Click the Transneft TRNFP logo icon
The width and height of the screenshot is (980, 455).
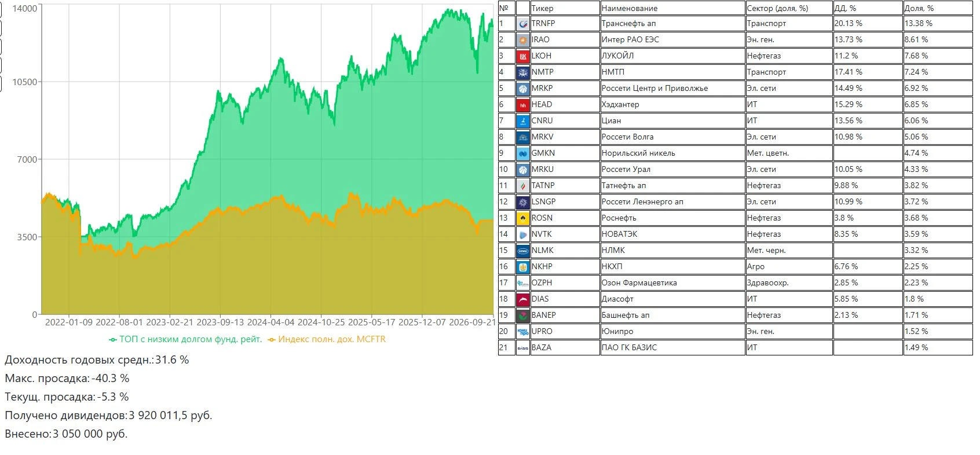pos(523,24)
